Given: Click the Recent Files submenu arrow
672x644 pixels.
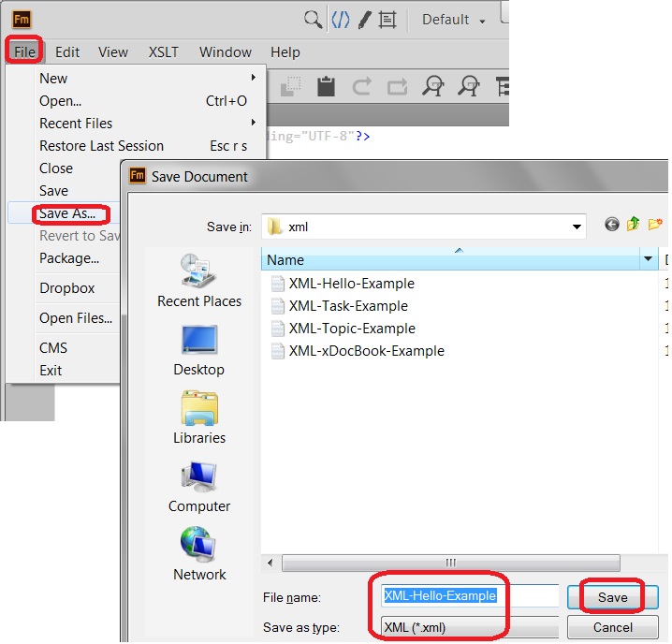Looking at the screenshot, I should 254,123.
